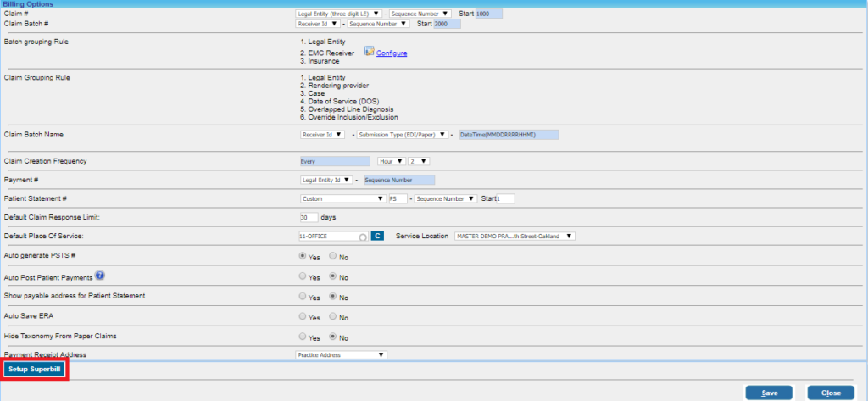
Task: Select No for Hide Taxonomy From Paper Claims
Action: pyautogui.click(x=332, y=337)
